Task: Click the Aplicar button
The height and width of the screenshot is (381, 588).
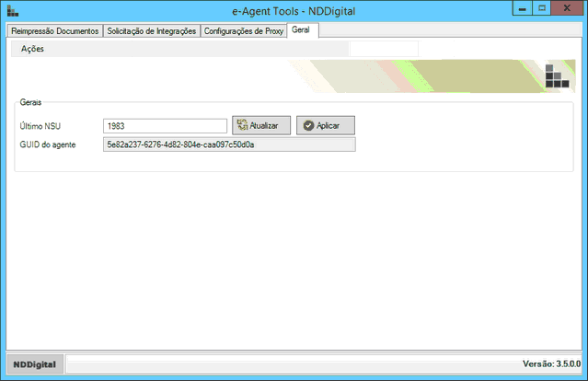Action: (326, 125)
